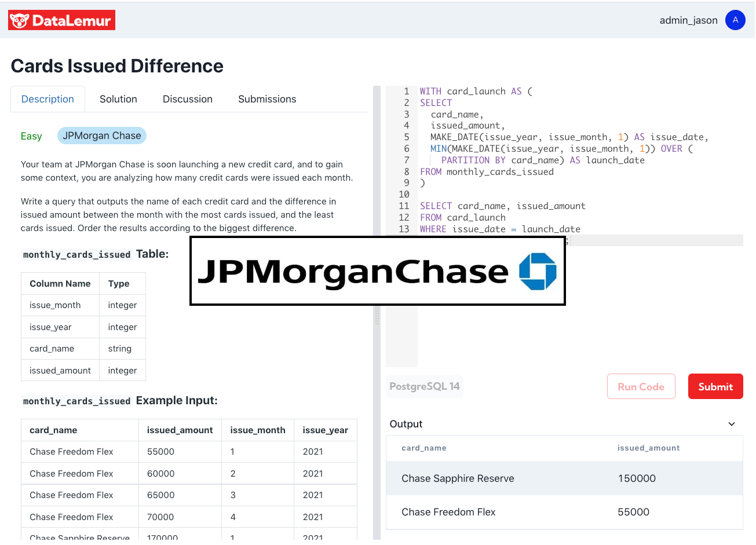
Task: Submit the SQL query
Action: pyautogui.click(x=715, y=386)
